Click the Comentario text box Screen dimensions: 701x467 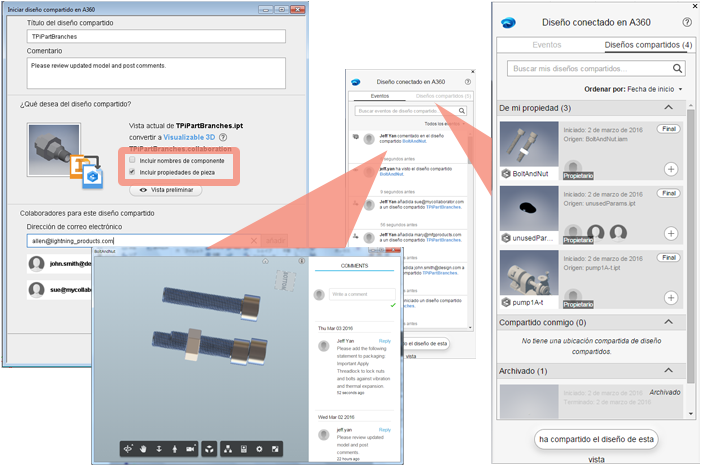click(156, 73)
